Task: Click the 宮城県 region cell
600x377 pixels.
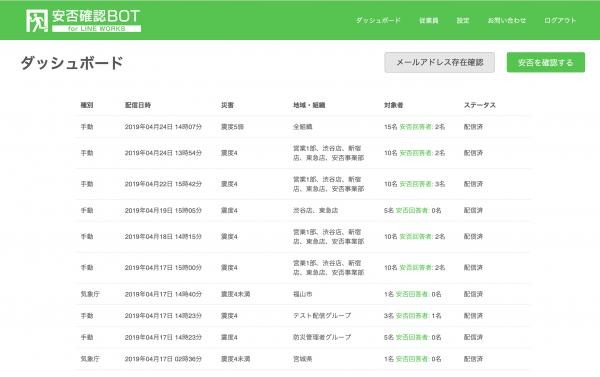Action: pyautogui.click(x=303, y=359)
